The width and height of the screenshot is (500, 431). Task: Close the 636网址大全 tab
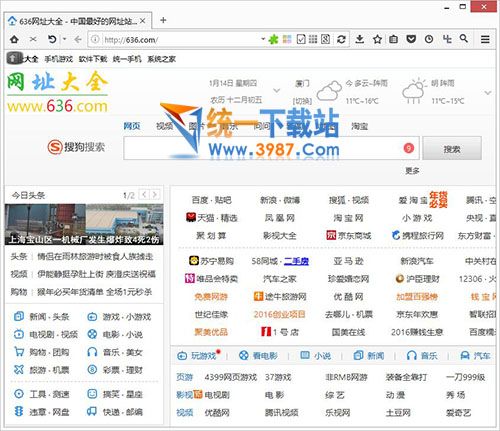tap(143, 21)
